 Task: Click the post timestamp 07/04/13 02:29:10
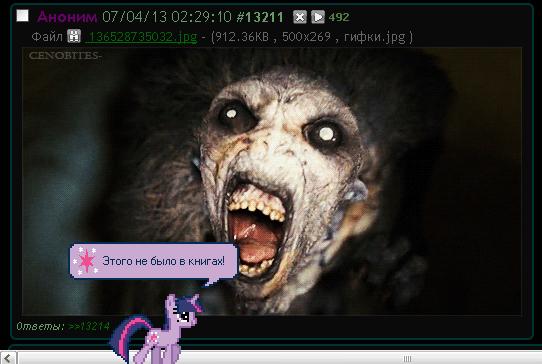[x=167, y=17]
